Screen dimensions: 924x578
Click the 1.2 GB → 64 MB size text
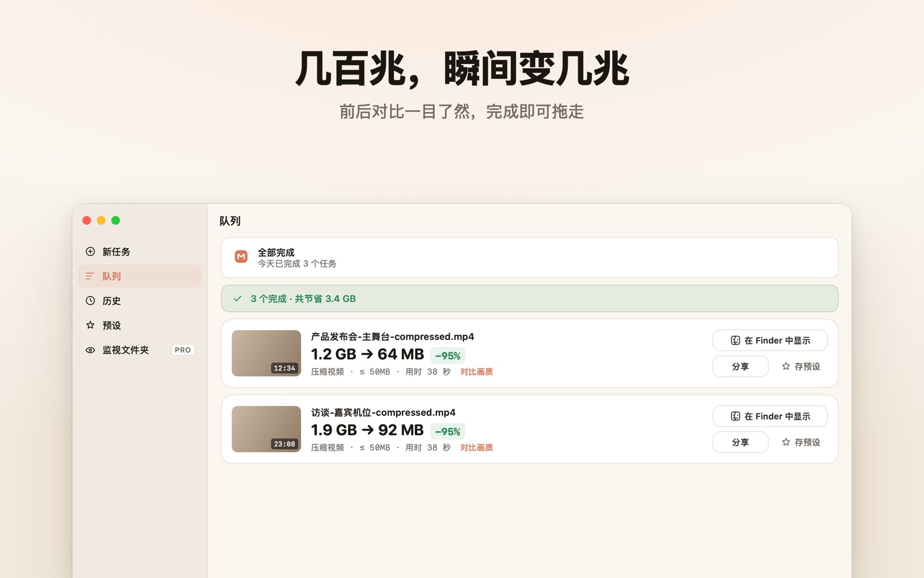pos(367,354)
